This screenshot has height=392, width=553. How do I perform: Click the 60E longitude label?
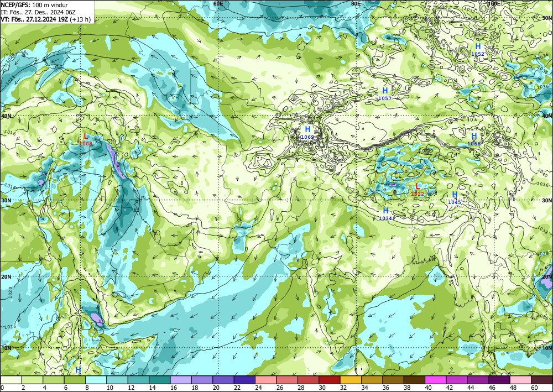tap(218, 3)
